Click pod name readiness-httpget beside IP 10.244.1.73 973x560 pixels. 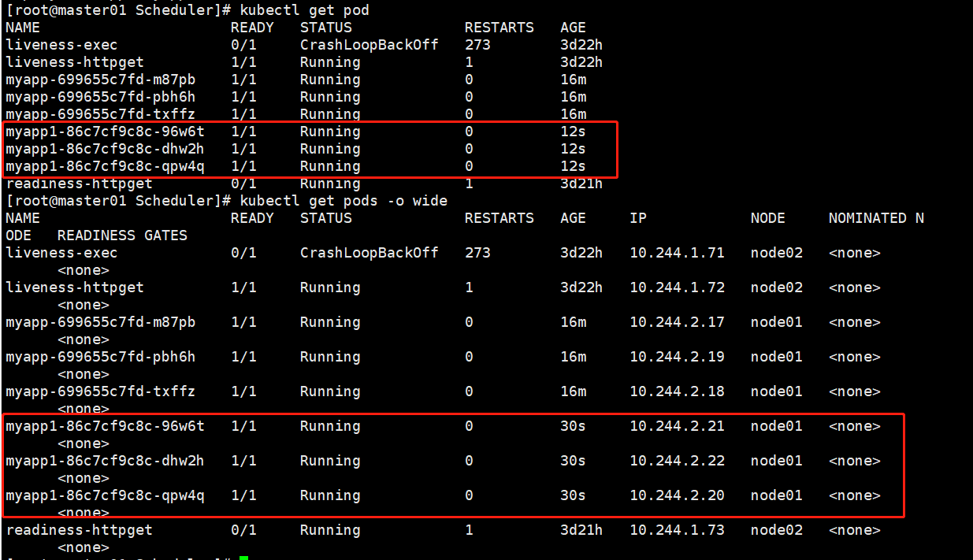click(x=79, y=530)
